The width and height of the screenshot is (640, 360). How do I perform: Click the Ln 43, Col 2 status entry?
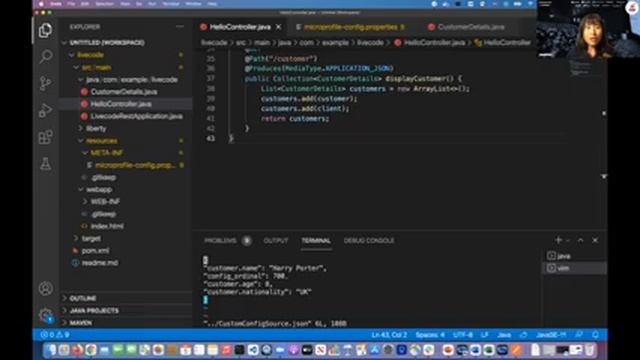click(389, 335)
